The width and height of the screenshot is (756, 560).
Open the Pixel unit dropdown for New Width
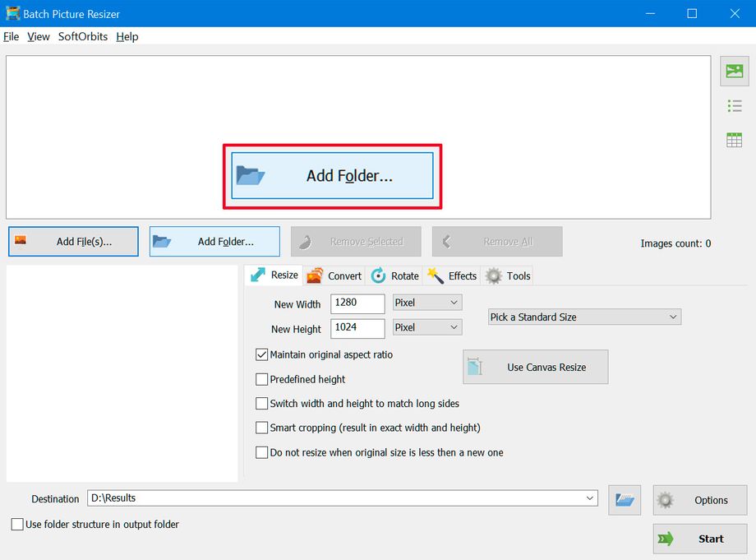point(426,303)
